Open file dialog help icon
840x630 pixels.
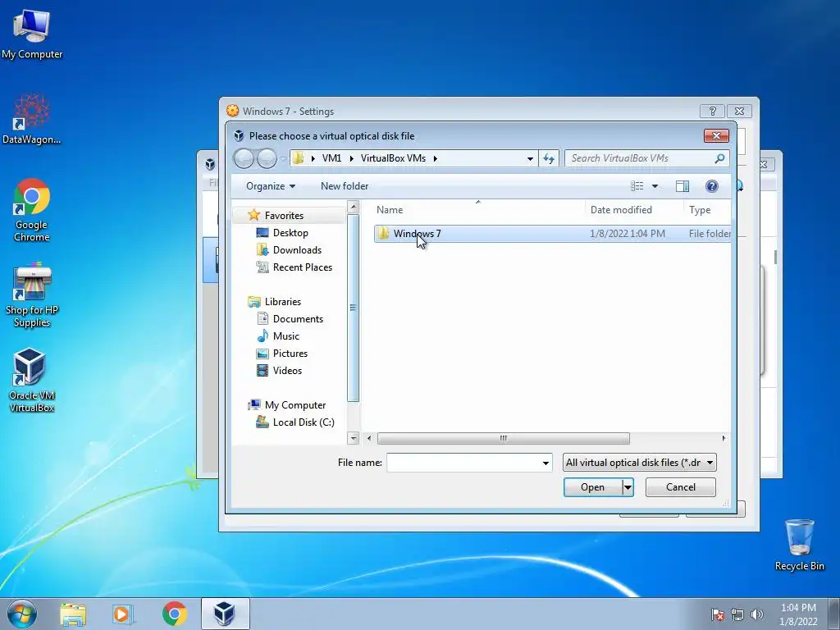tap(711, 186)
